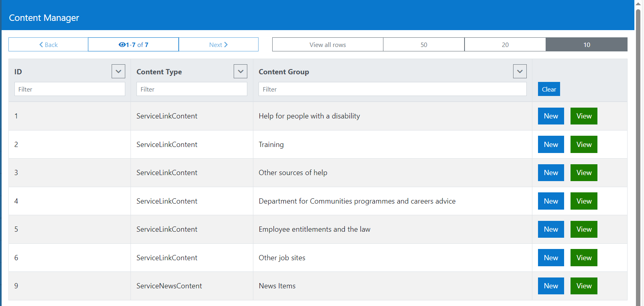View the Other job sites row
The width and height of the screenshot is (644, 306).
(x=584, y=258)
